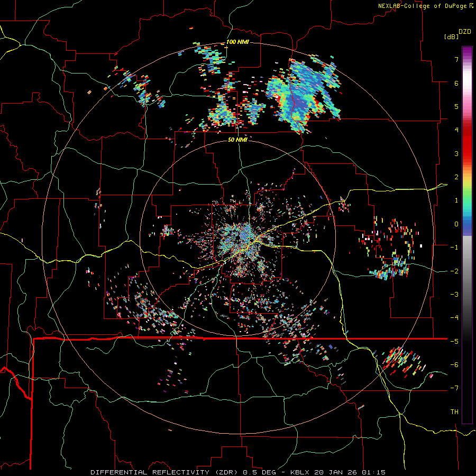Click the 50 NMI range ring label
Viewport: 476px width, 476px height.
[x=237, y=140]
